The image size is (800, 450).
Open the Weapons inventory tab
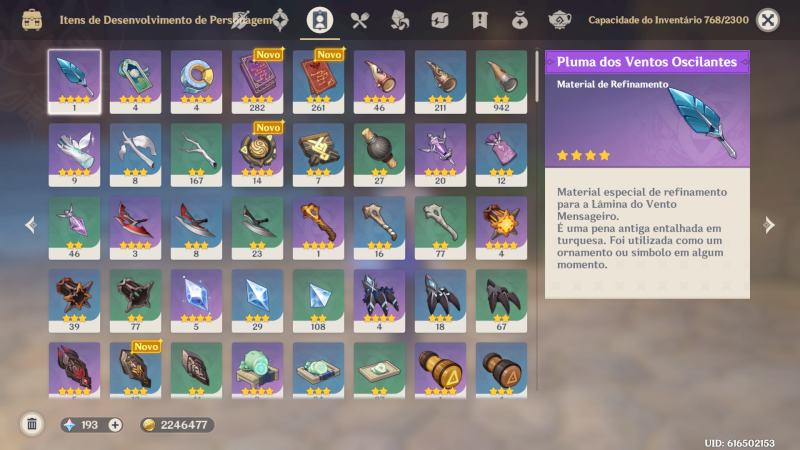tap(240, 20)
